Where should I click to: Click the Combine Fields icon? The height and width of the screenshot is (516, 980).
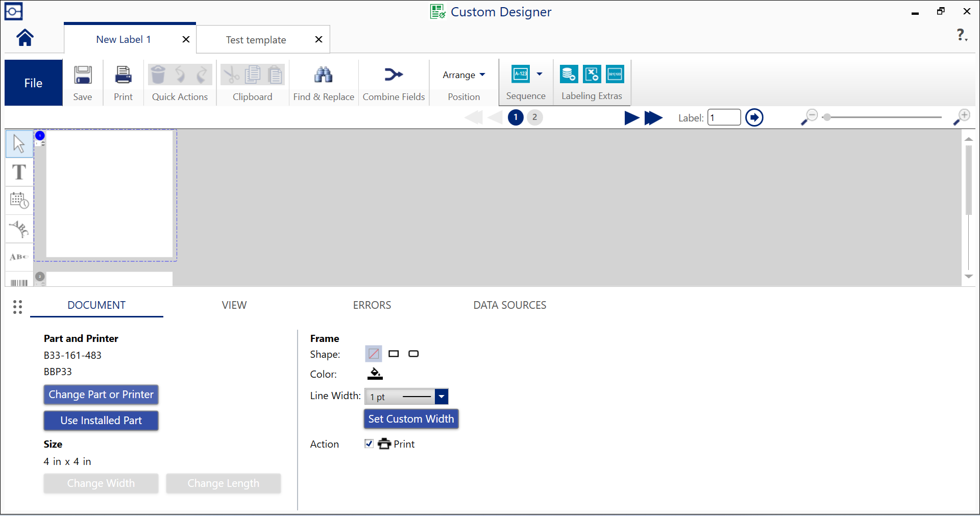click(393, 75)
